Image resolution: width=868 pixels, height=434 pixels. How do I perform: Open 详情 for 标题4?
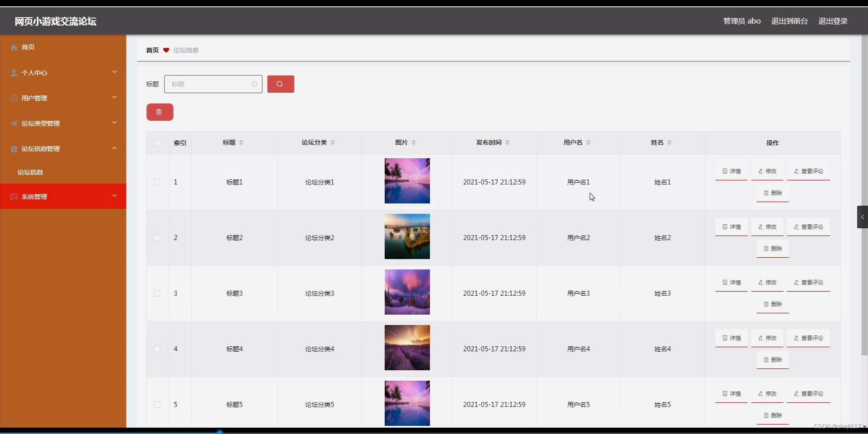(x=731, y=338)
